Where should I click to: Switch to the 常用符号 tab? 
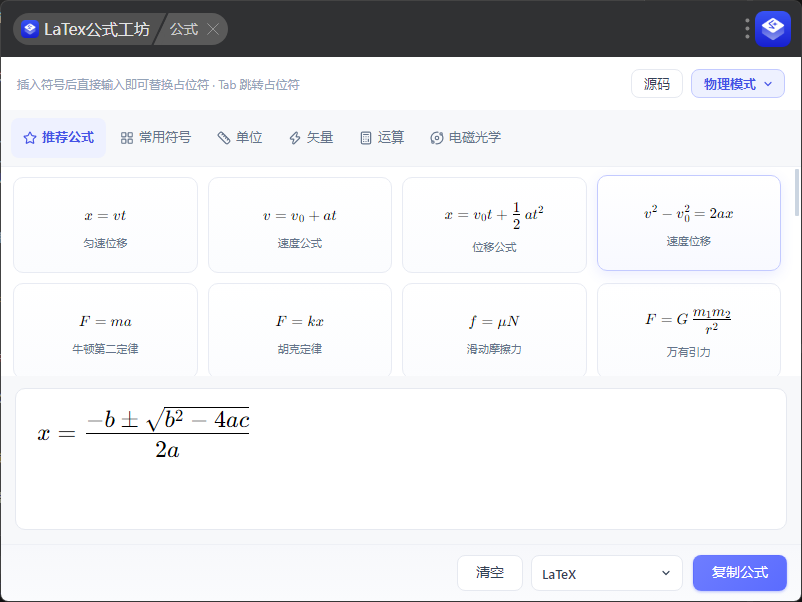[x=156, y=138]
